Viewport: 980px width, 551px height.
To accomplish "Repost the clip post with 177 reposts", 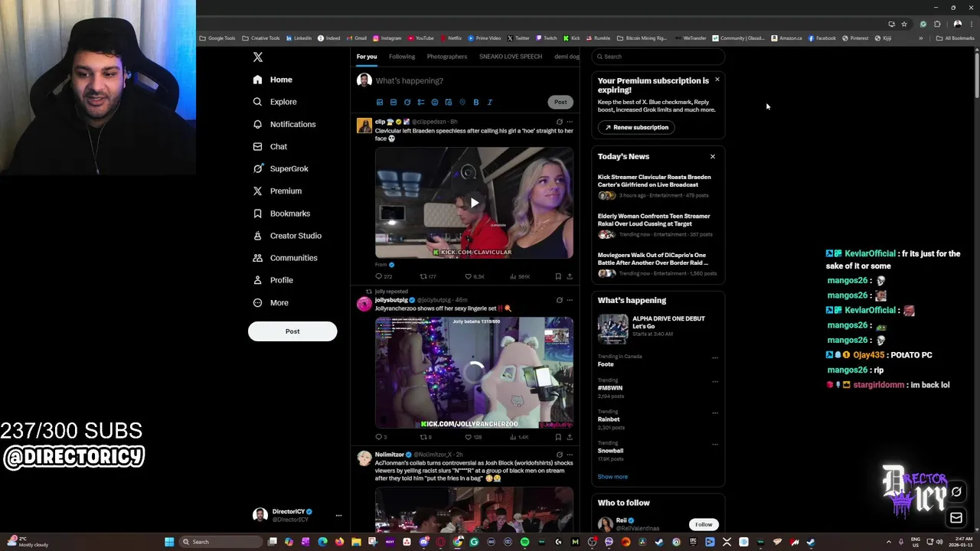I will point(428,276).
